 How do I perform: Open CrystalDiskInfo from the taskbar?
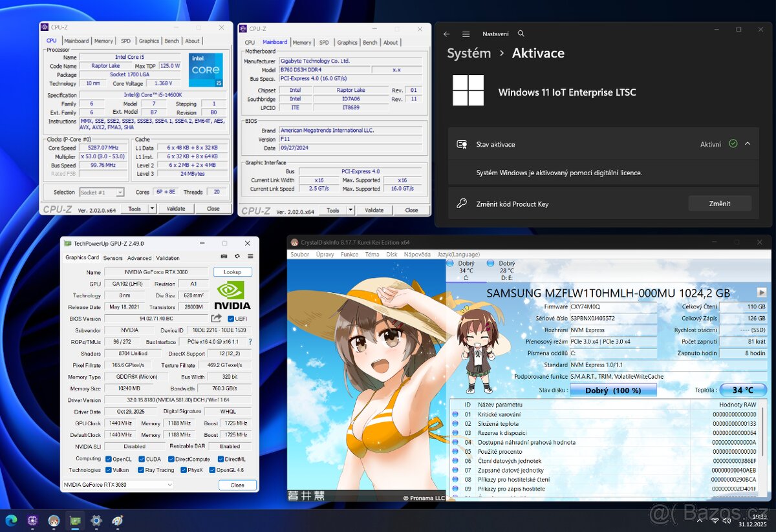tap(54, 520)
